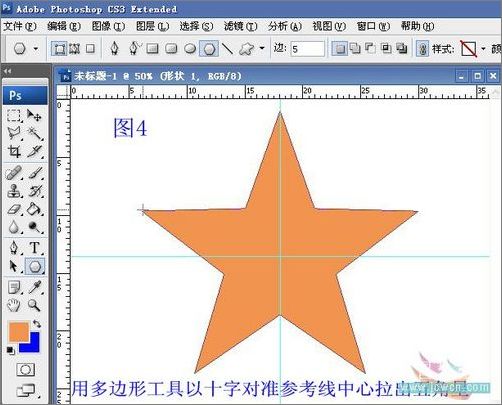This screenshot has width=502, height=405.
Task: Choose the Crop tool
Action: 14,152
